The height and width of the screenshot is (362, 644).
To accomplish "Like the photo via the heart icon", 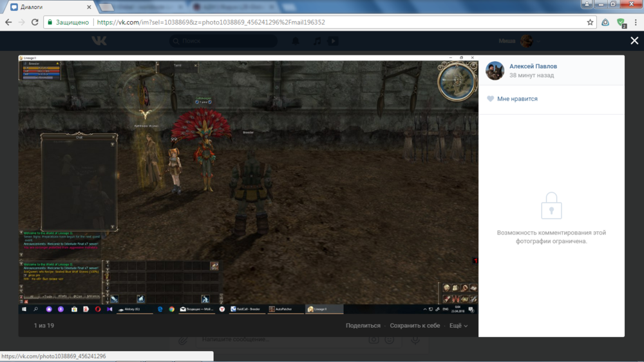I will (491, 99).
